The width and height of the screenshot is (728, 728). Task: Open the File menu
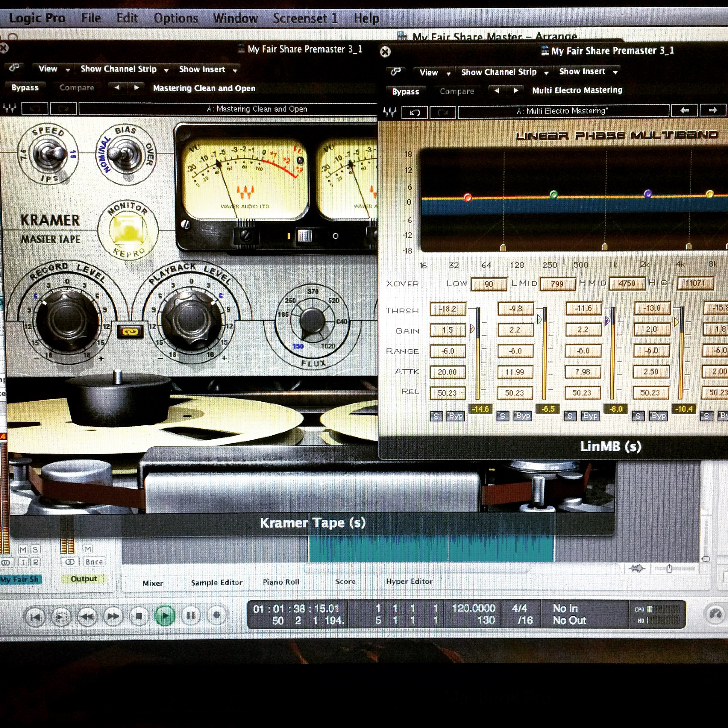[91, 18]
